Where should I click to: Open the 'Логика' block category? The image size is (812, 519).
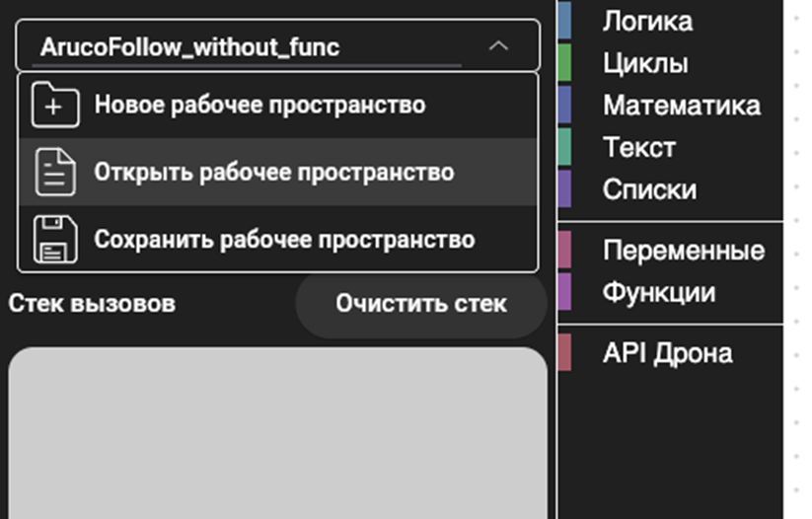click(647, 21)
